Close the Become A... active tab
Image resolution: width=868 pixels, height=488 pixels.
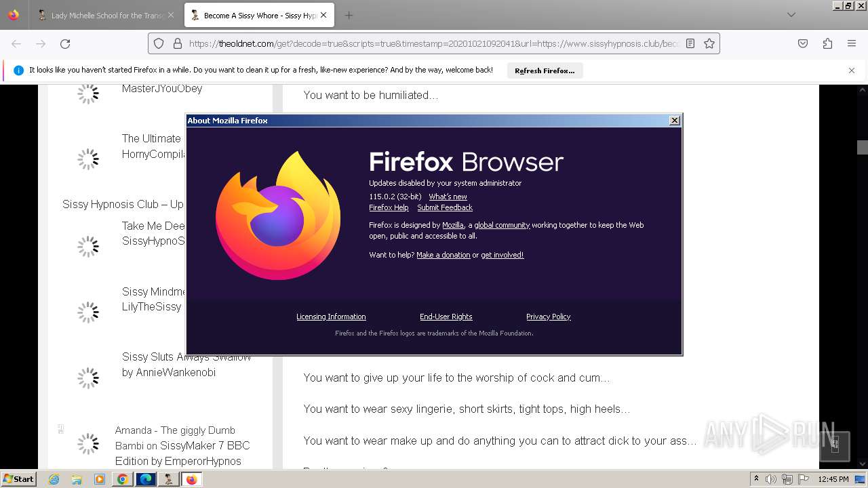[323, 15]
